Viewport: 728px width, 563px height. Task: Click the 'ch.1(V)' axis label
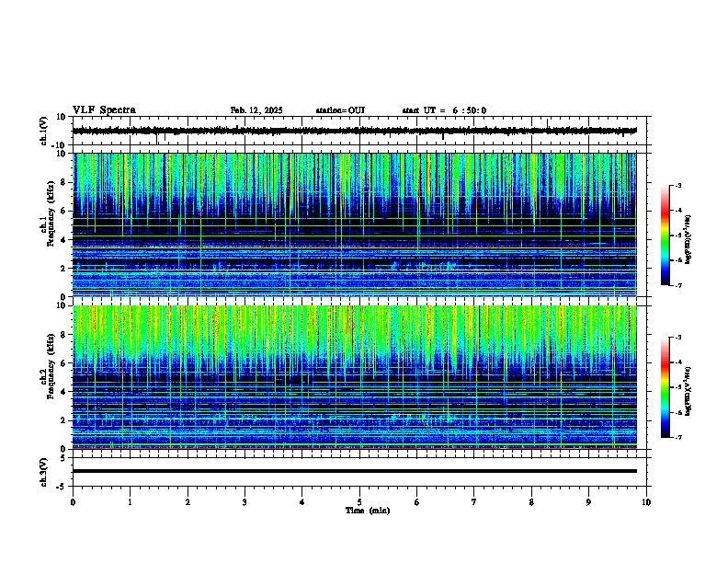point(43,131)
